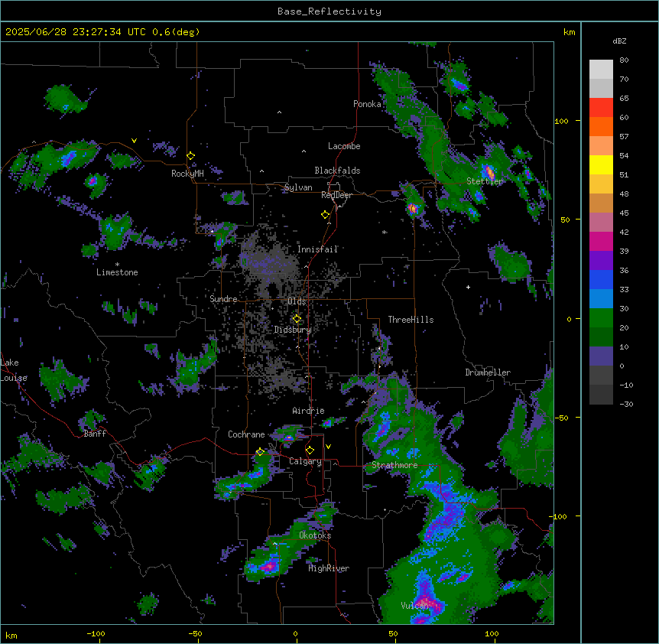659x644 pixels.
Task: Click the bright green 30–20 dBZ legend swatch
Action: [x=601, y=318]
